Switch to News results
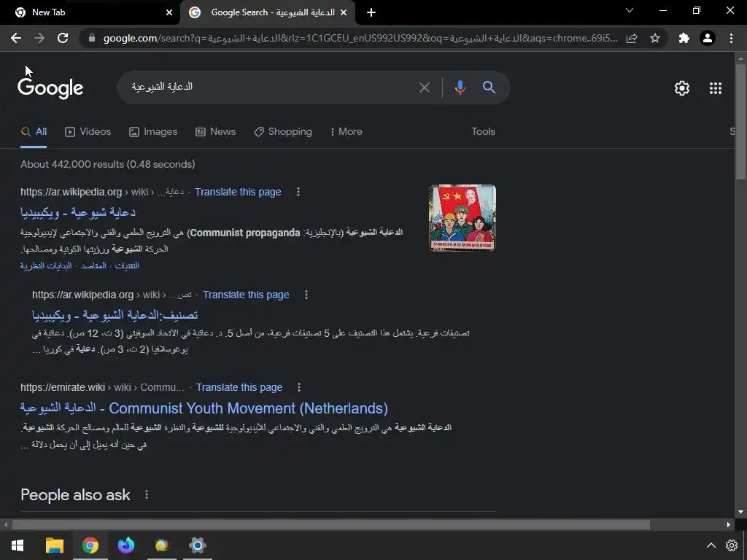Image resolution: width=747 pixels, height=560 pixels. 215,132
